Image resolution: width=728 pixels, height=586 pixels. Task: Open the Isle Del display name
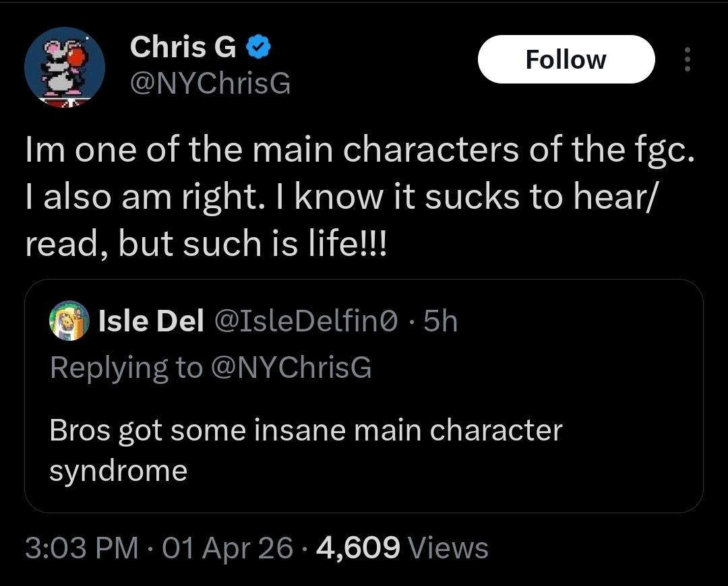[151, 321]
